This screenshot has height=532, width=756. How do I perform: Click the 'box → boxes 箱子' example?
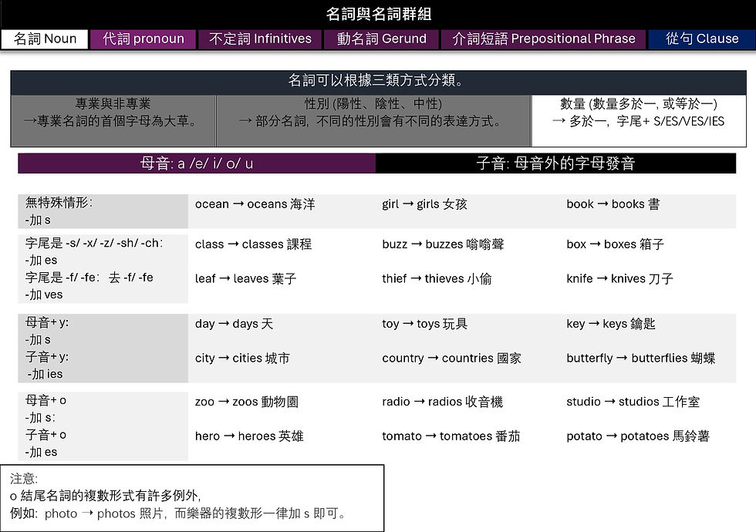(x=616, y=244)
